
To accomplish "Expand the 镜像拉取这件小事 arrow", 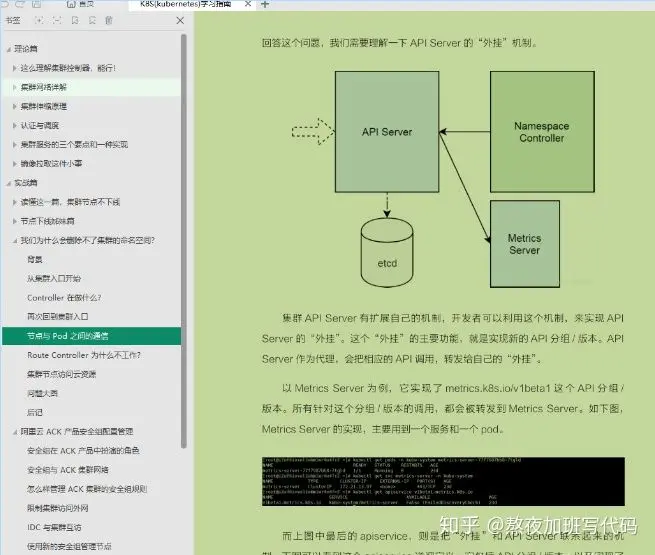I will point(15,163).
